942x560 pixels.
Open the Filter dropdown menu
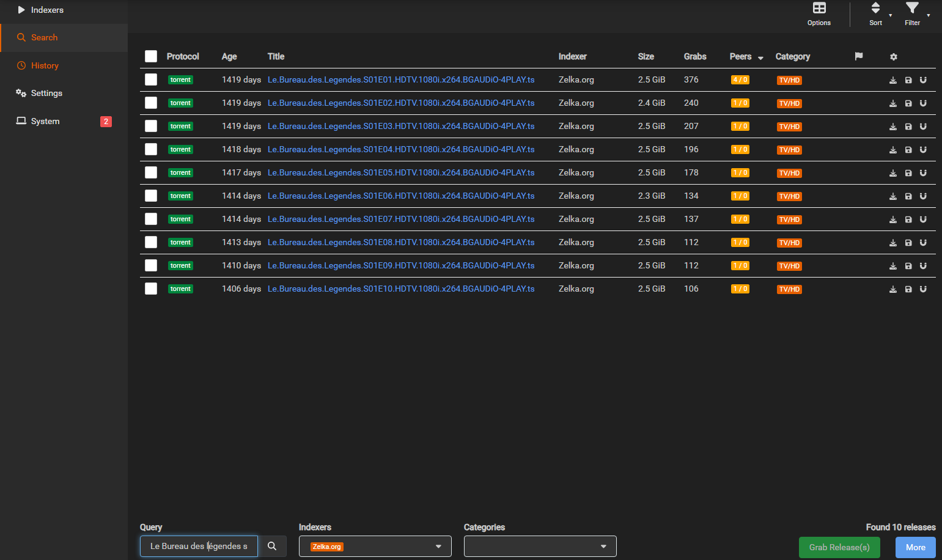(x=913, y=13)
